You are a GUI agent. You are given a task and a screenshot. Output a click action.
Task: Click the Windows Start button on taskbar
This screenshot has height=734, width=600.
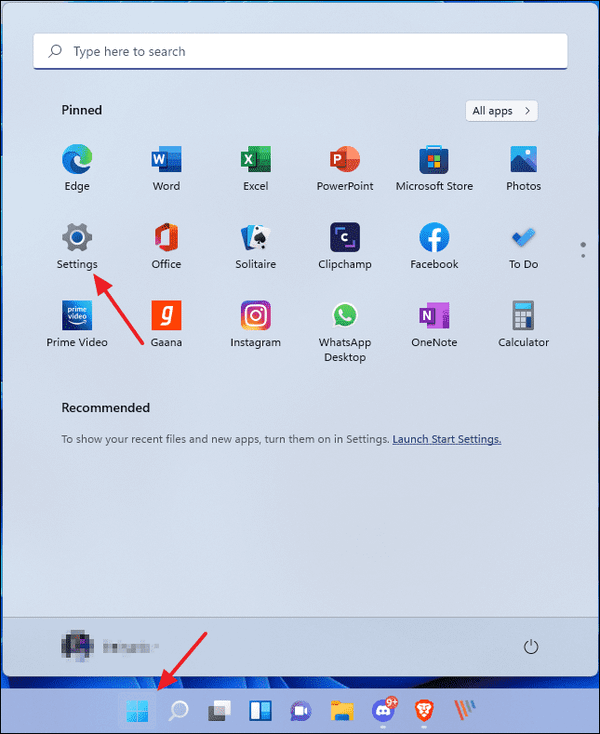[138, 711]
